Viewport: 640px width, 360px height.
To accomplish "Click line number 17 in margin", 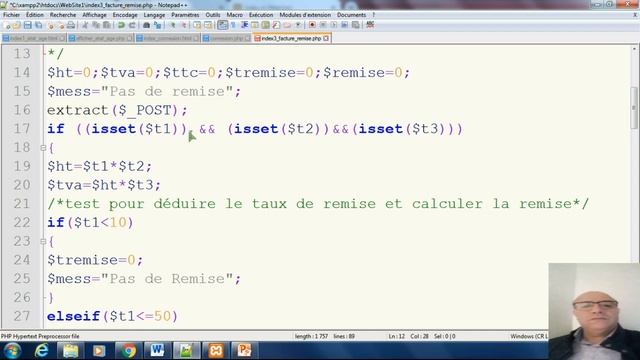I will [22, 129].
